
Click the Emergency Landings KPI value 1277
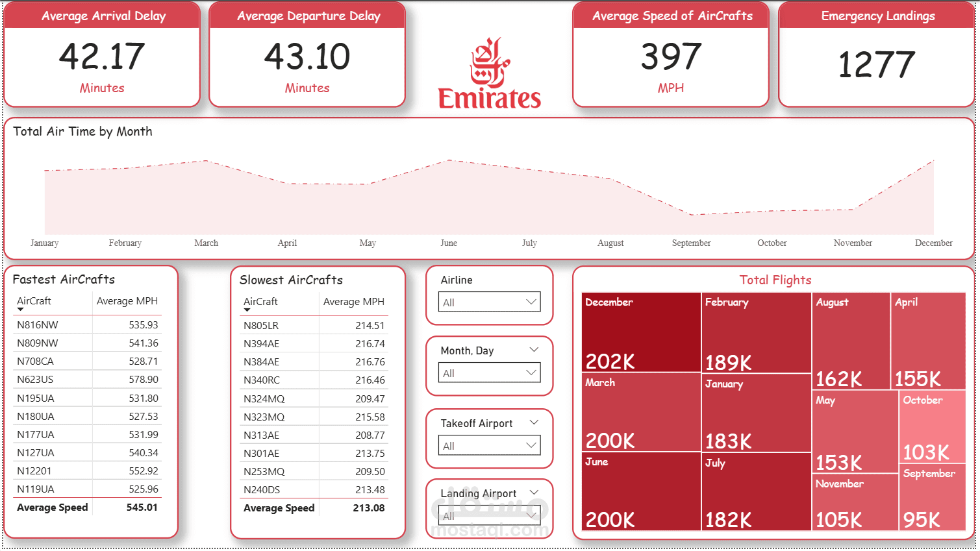[x=876, y=63]
